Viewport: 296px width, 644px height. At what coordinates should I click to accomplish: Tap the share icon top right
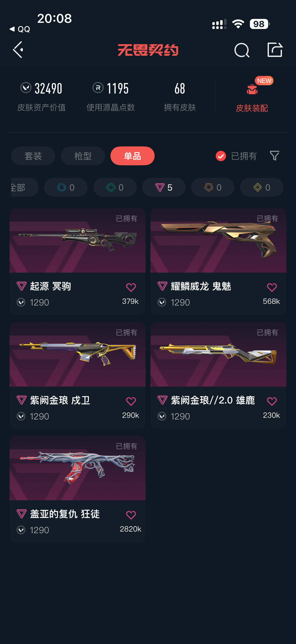[275, 50]
